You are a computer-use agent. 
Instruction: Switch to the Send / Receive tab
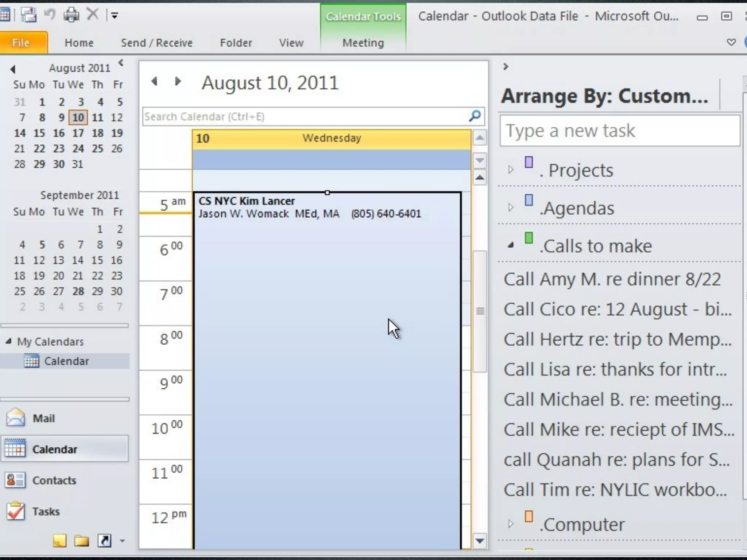pos(156,43)
